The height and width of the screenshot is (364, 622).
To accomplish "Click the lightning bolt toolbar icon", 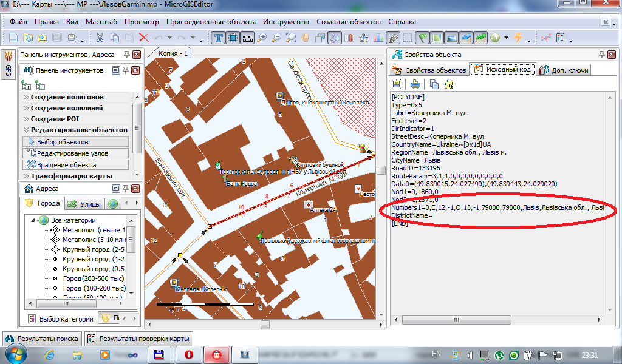I will tap(518, 38).
